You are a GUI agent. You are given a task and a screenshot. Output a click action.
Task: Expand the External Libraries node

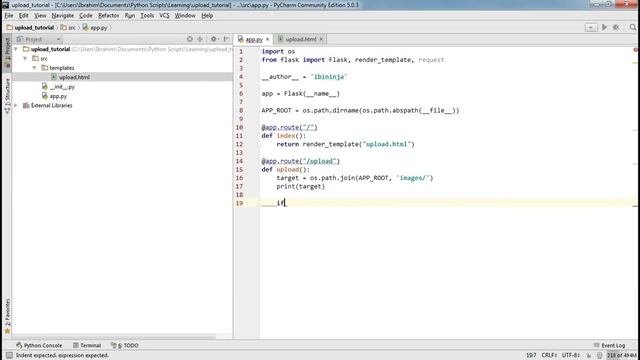(16, 105)
